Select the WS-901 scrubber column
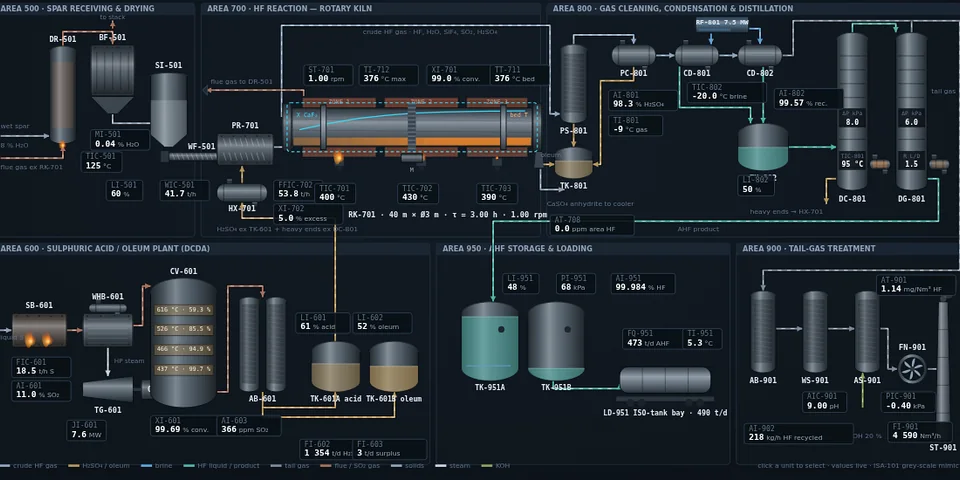 click(x=815, y=332)
